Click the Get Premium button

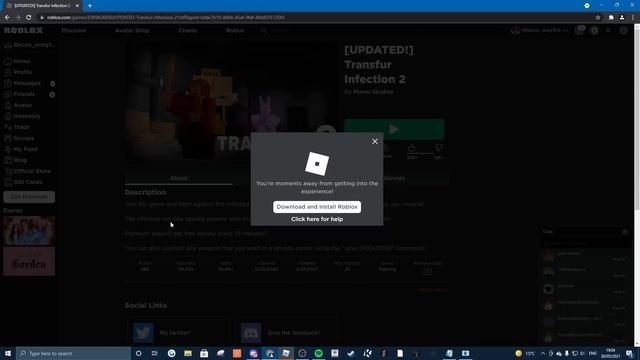click(29, 197)
